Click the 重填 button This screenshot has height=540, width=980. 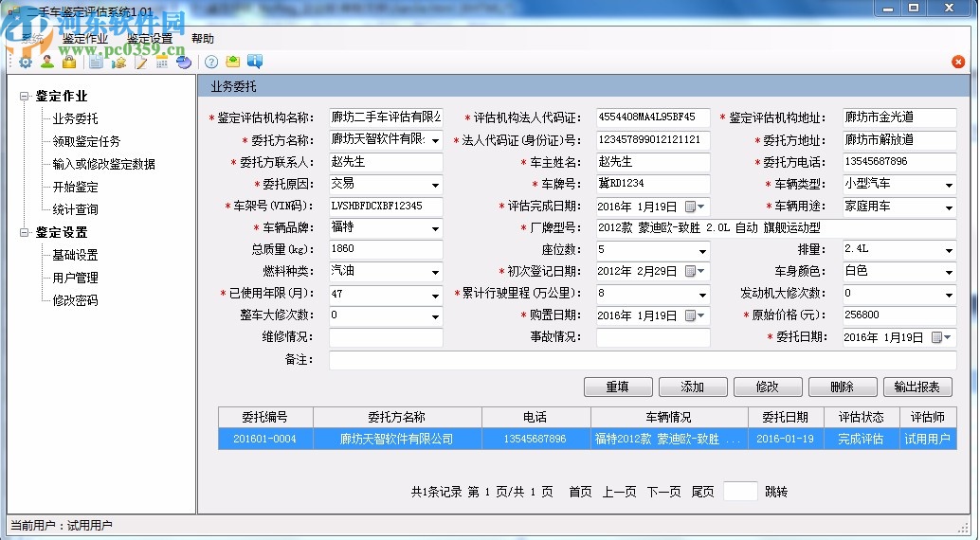pos(618,387)
